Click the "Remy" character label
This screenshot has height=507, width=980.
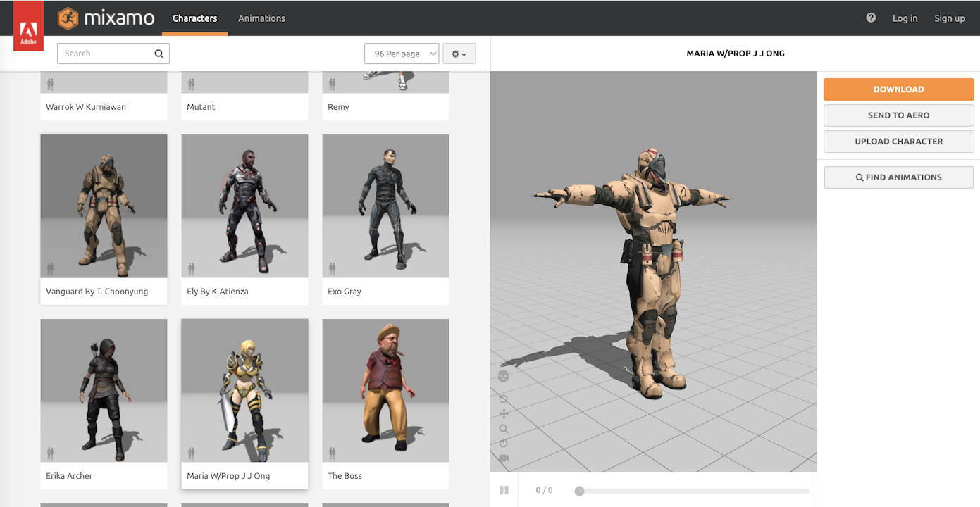pos(338,107)
